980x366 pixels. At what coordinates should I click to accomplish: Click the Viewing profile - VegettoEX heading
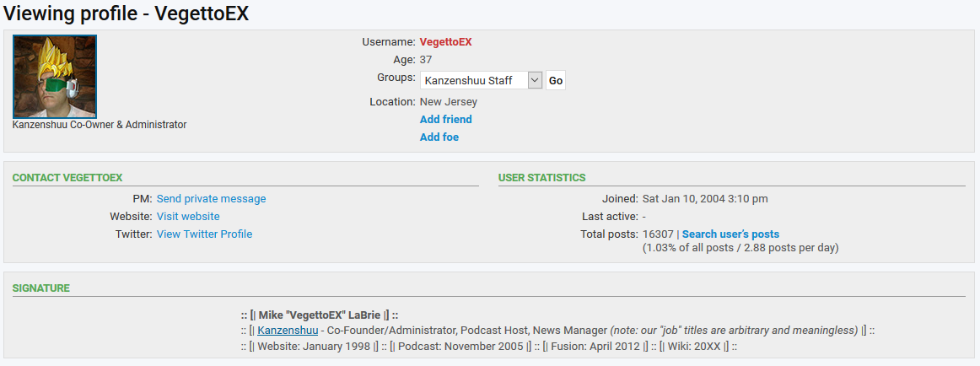tap(127, 13)
